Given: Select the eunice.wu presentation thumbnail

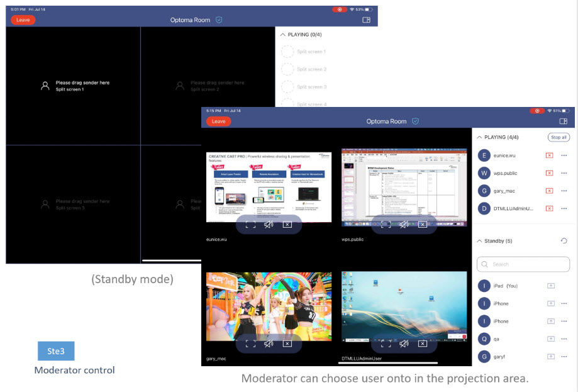Looking at the screenshot, I should point(269,188).
